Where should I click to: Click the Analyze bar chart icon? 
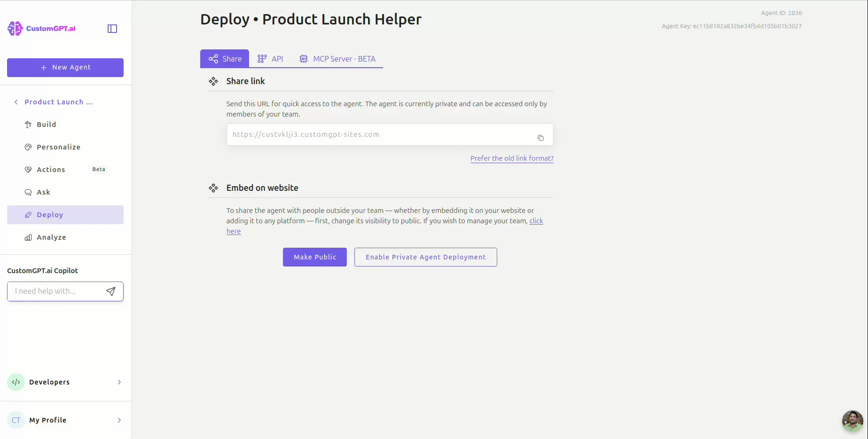point(28,237)
